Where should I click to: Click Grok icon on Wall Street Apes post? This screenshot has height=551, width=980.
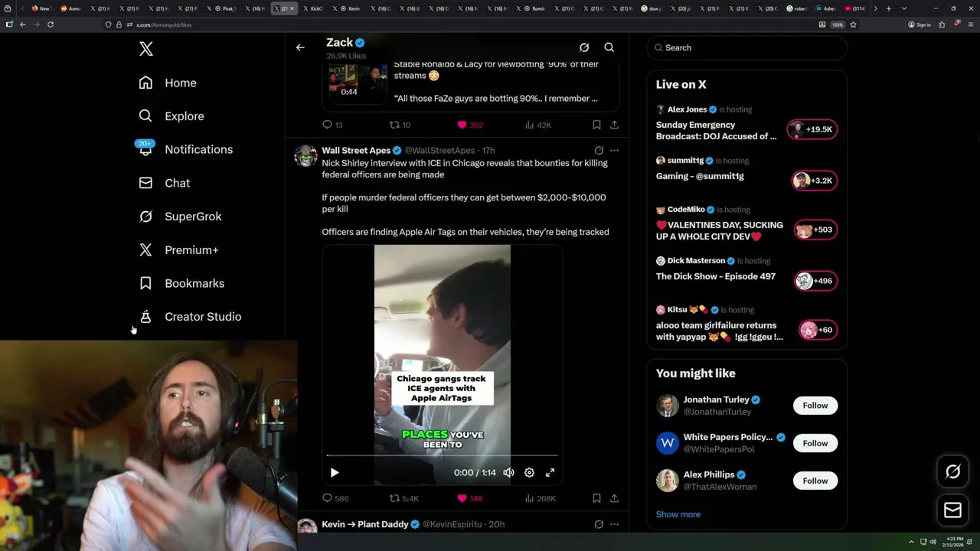pyautogui.click(x=599, y=151)
